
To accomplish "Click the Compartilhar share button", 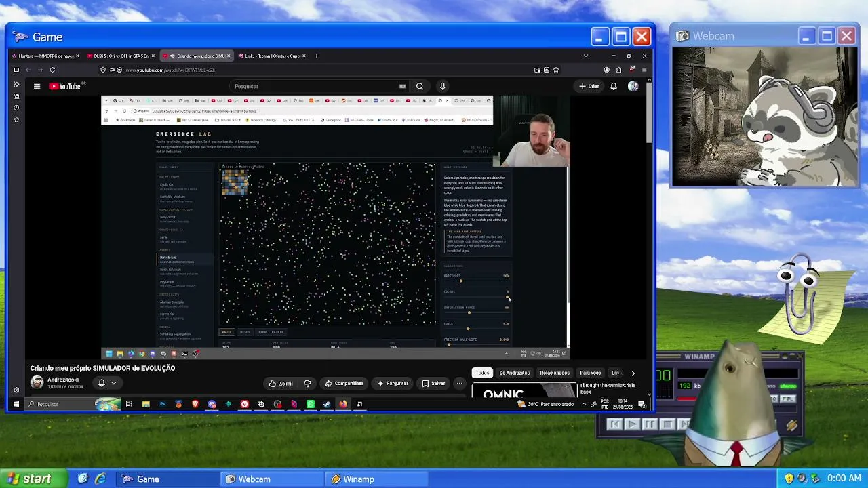I will 343,384.
